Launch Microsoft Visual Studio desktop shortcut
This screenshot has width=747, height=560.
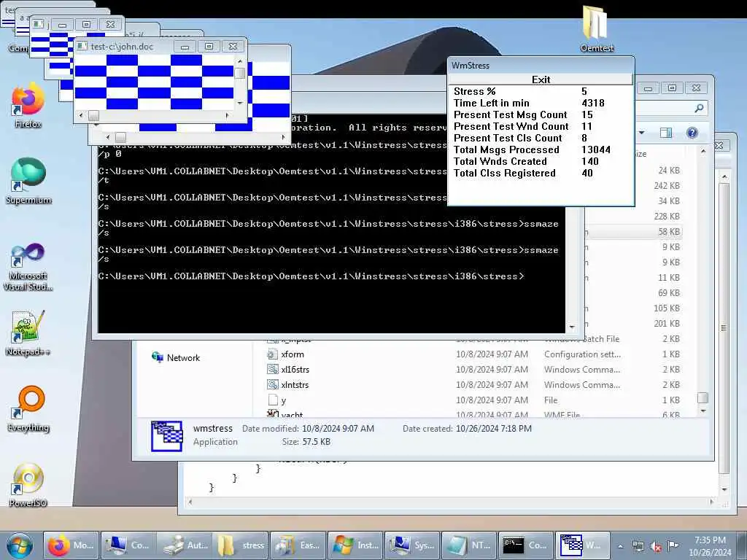pos(28,267)
